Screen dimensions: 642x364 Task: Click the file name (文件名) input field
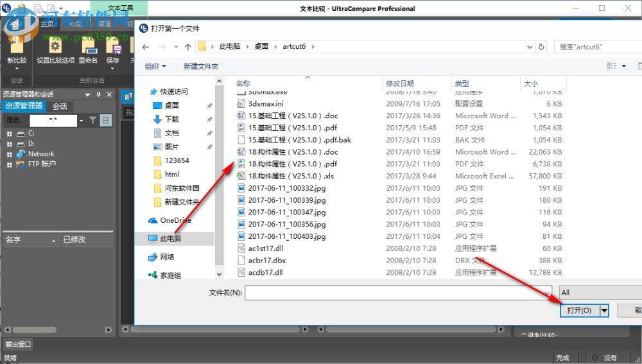point(399,292)
